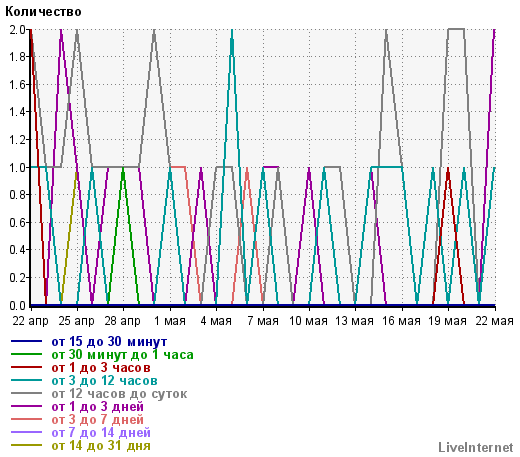
Task: Choose the 'от 3 до 7 дней' legend entry
Action: coord(98,420)
